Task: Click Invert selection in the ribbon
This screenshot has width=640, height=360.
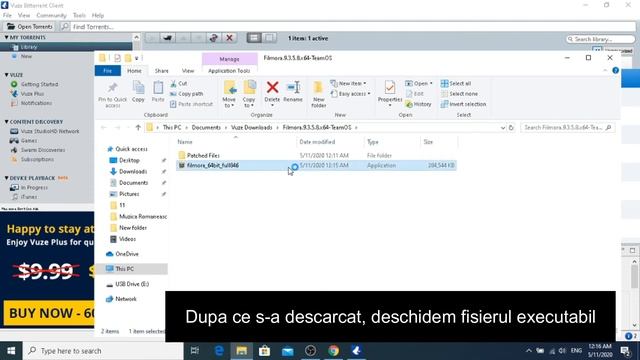Action: pyautogui.click(x=463, y=104)
